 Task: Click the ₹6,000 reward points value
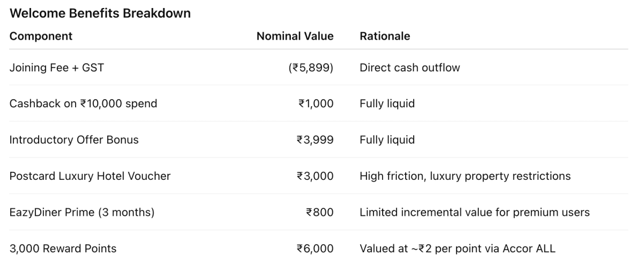316,248
